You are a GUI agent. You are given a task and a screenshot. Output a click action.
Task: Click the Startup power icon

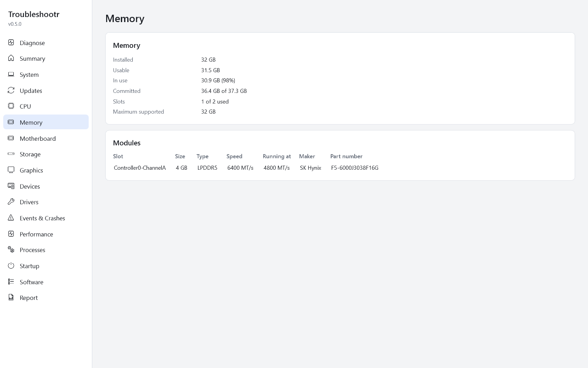point(11,266)
